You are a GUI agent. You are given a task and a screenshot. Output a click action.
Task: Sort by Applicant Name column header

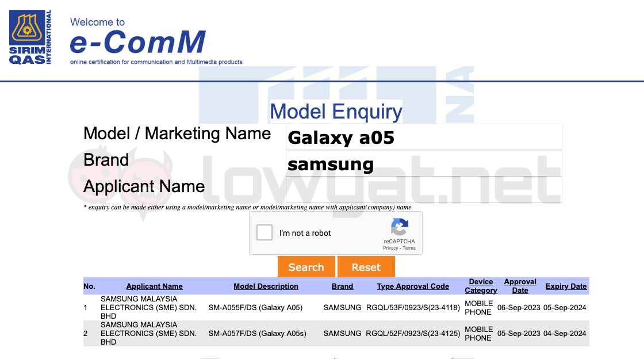coord(155,287)
